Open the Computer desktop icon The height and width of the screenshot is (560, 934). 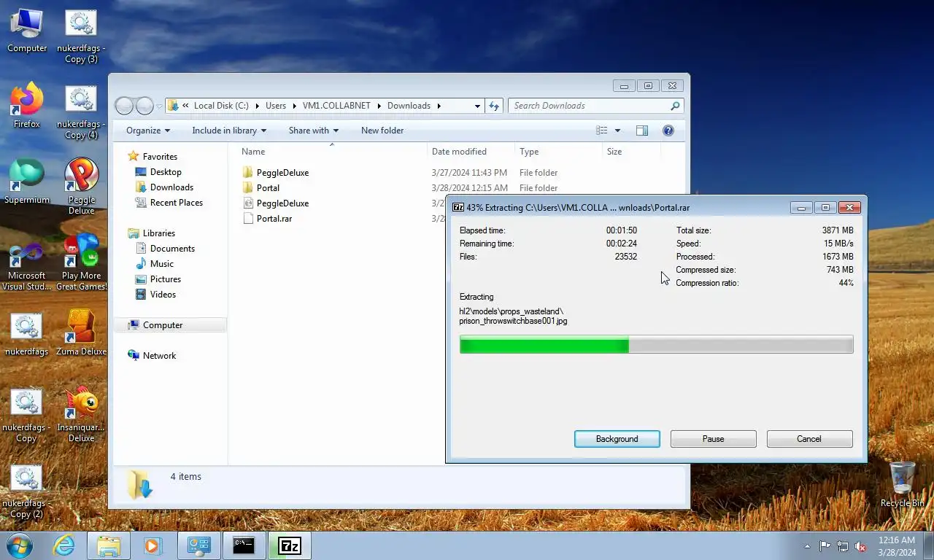27,31
